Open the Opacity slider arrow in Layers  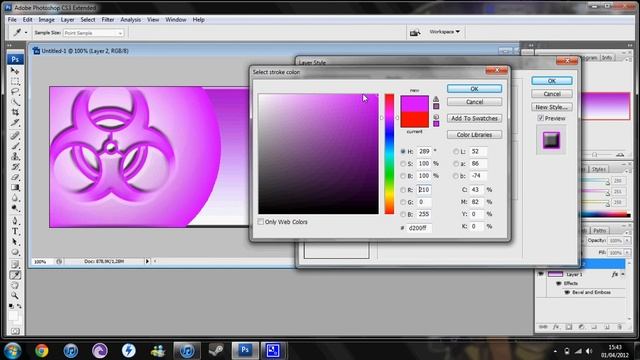click(627, 240)
